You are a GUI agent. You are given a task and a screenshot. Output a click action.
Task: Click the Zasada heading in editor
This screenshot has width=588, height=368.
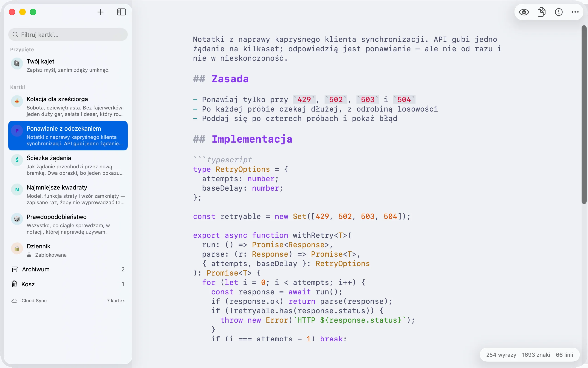point(230,79)
